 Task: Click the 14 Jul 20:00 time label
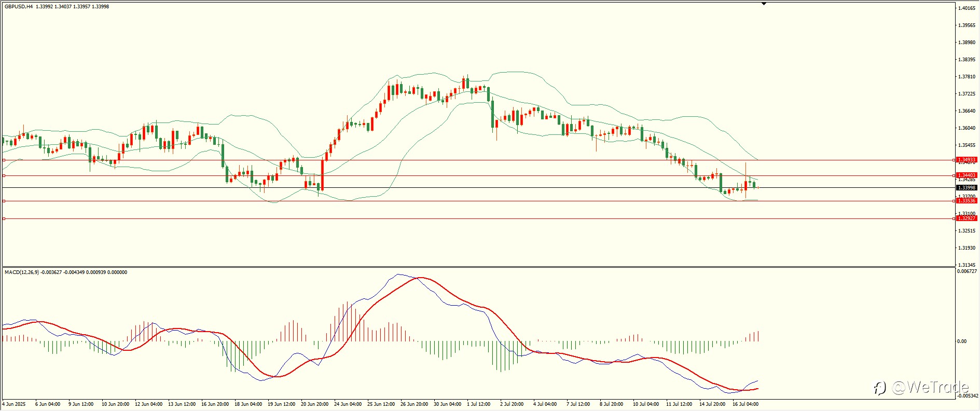712,404
